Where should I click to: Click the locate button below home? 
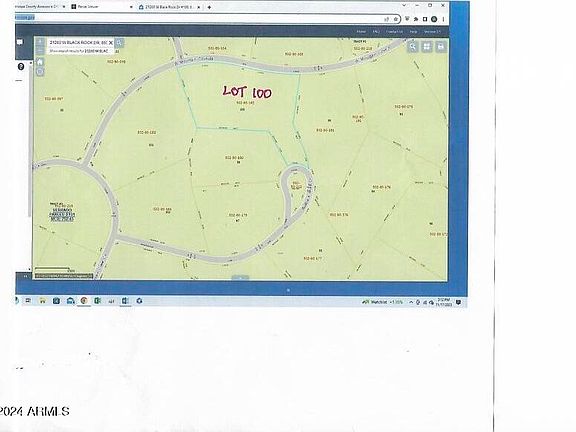coord(40,72)
